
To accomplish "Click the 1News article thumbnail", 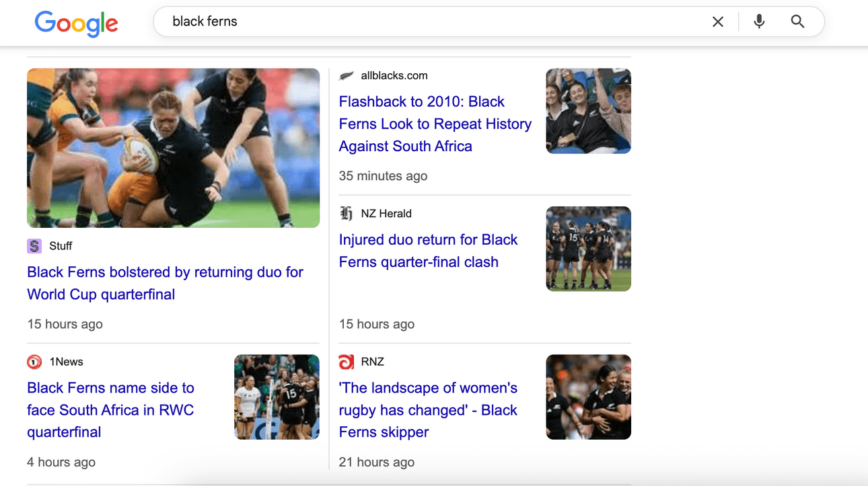I will [x=277, y=397].
